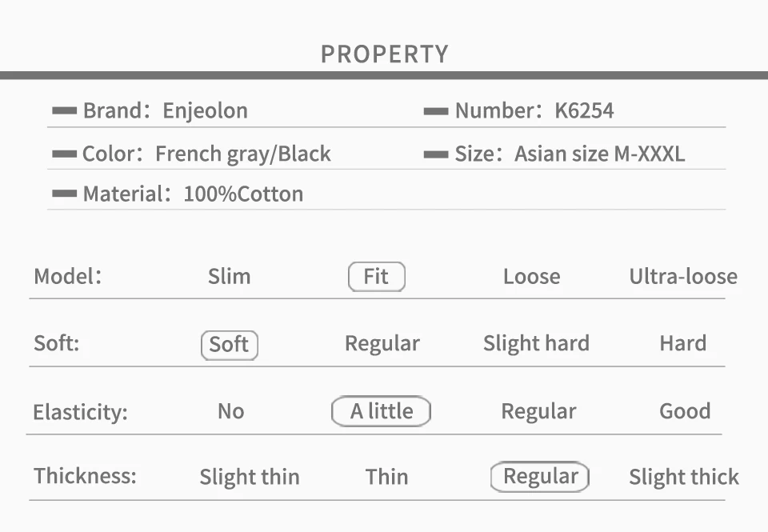Select the outlined Soft option
The height and width of the screenshot is (532, 768).
230,345
